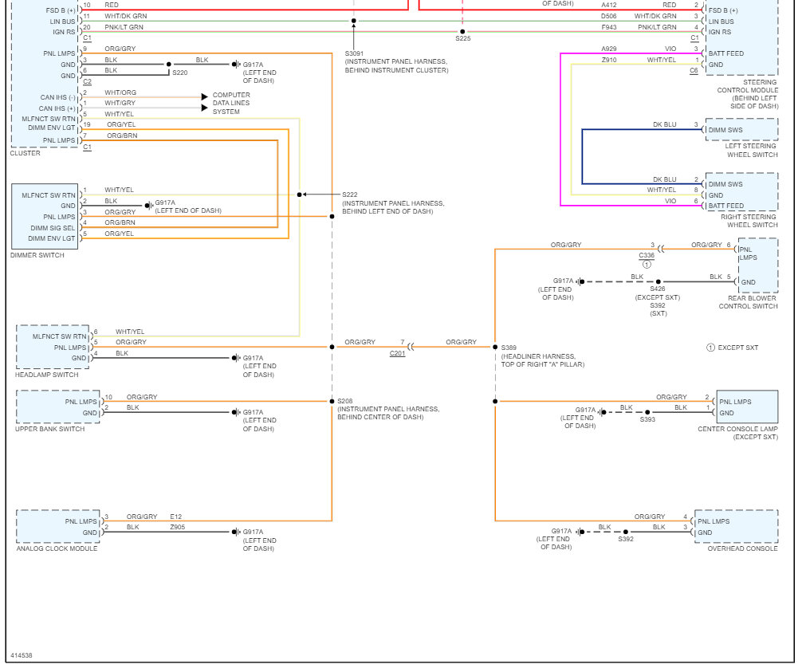Viewport: 802px width, 672px height.
Task: Select the S392 label near overhead console
Action: point(626,539)
